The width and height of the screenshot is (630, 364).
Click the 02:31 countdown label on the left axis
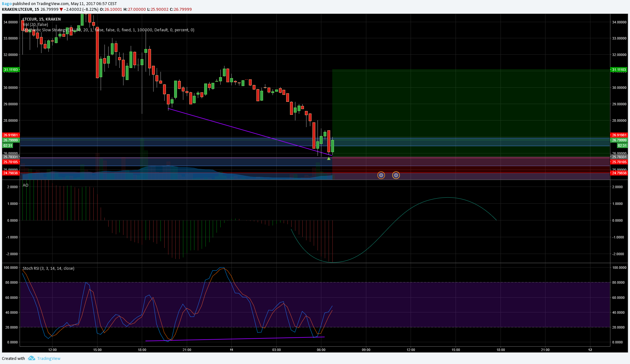(x=8, y=145)
